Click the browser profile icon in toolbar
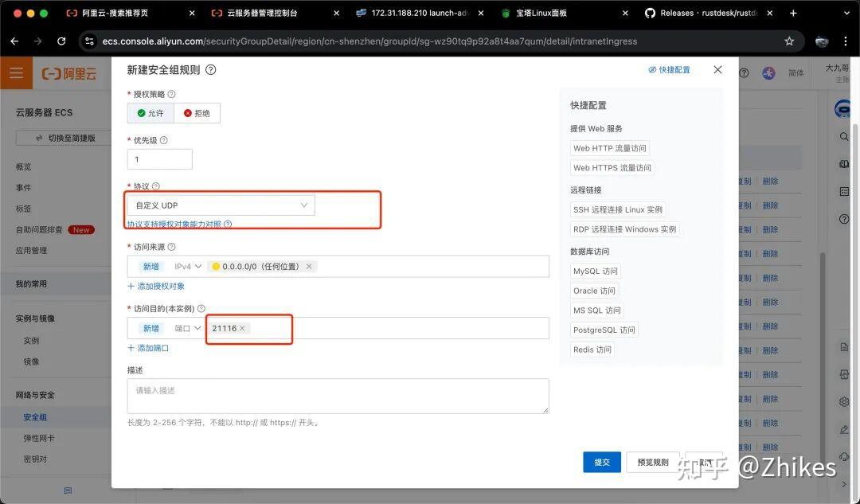 (x=821, y=41)
